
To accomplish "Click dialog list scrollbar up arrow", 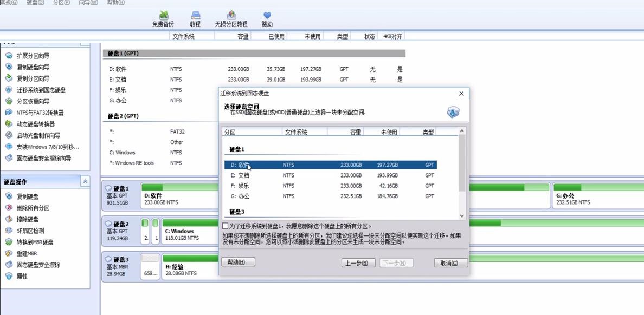I will click(x=462, y=131).
